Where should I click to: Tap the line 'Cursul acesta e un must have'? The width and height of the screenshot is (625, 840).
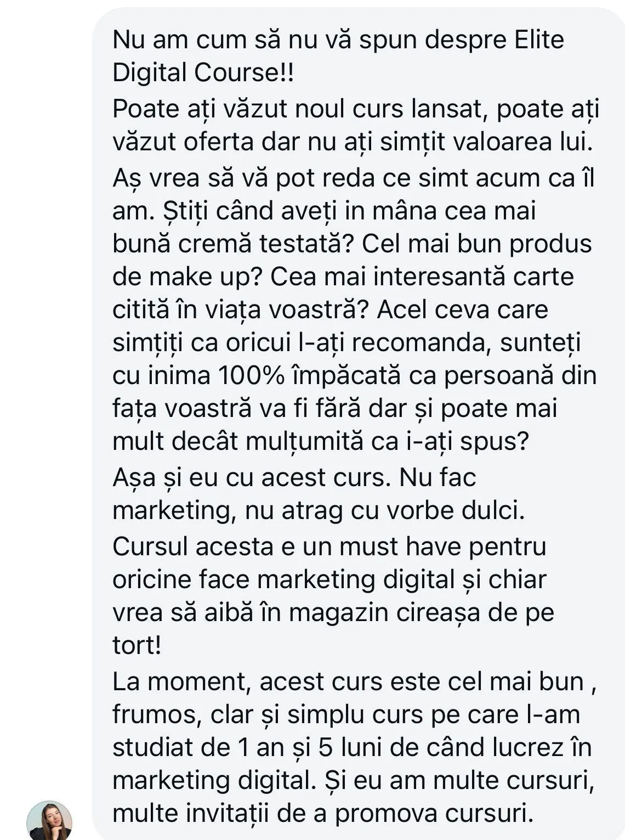[329, 546]
